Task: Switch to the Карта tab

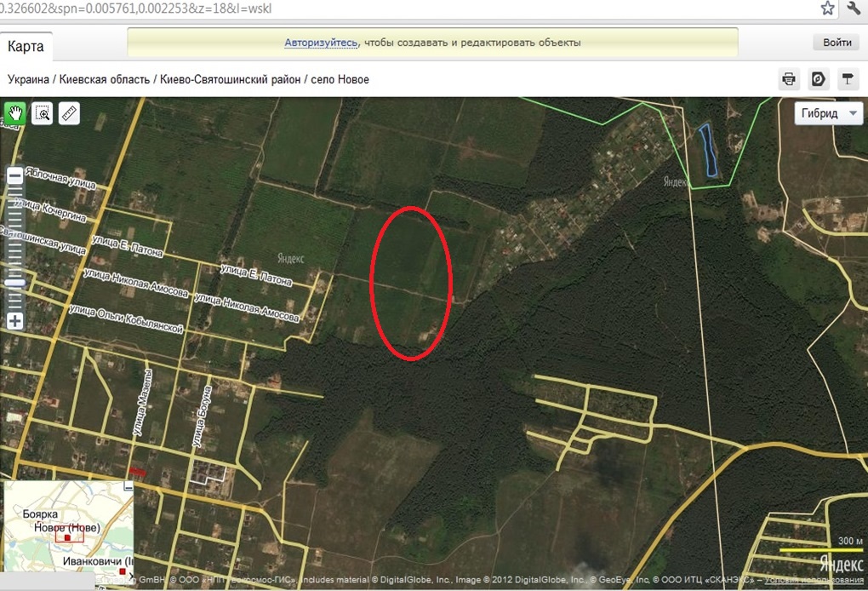Action: click(26, 46)
